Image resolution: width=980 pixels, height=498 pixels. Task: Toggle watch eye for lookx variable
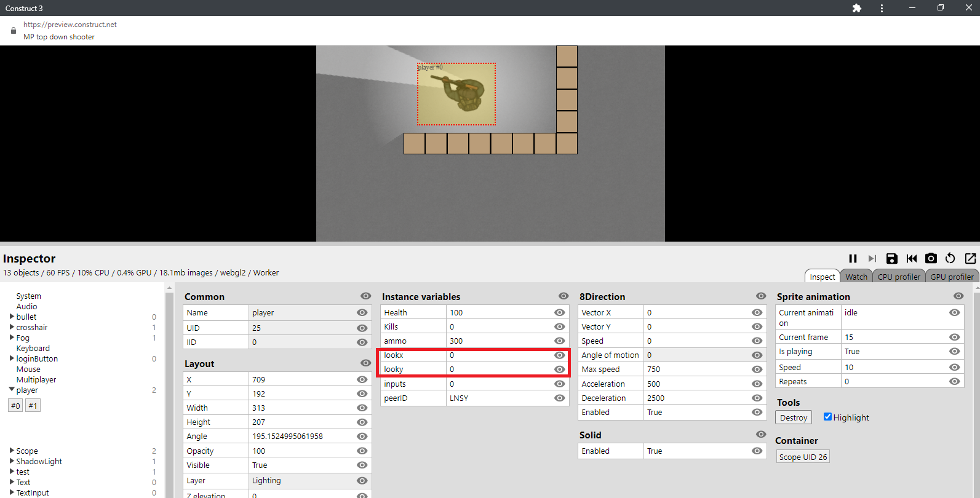click(x=559, y=355)
